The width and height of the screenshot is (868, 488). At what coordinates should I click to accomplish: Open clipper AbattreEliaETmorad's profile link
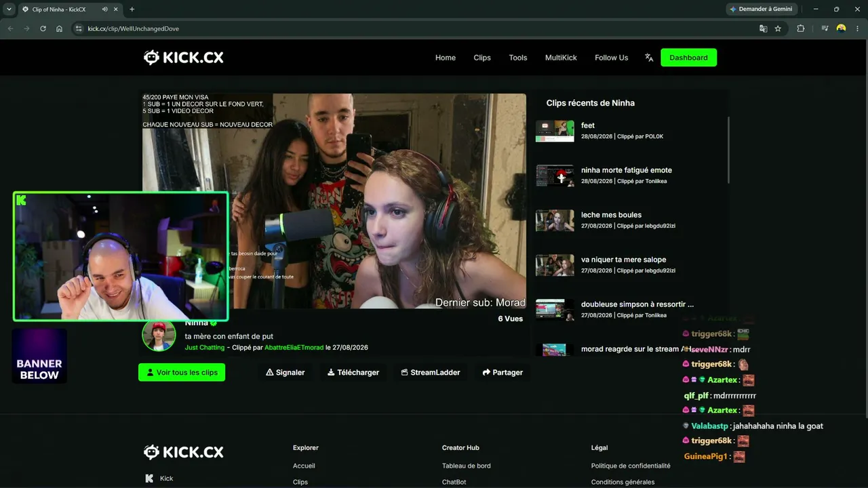coord(294,348)
